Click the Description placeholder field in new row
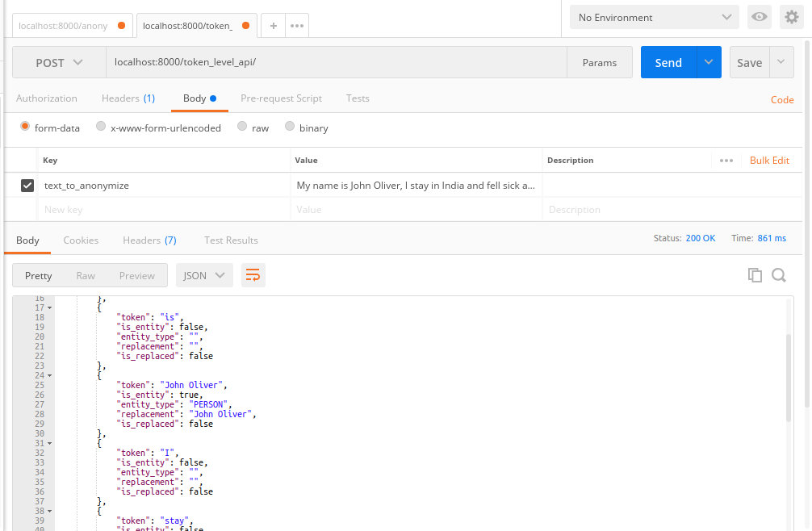Image resolution: width=812 pixels, height=531 pixels. (x=672, y=210)
